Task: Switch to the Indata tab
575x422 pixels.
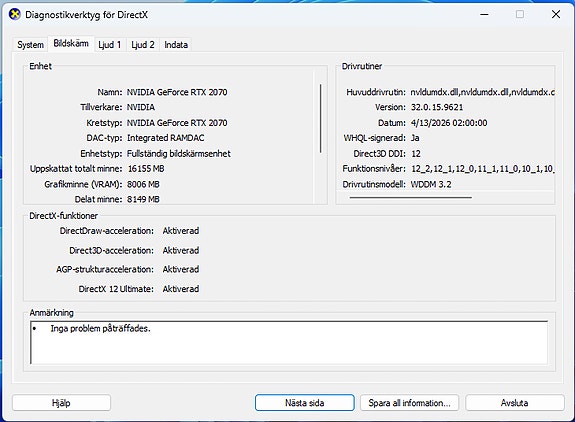Action: tap(176, 45)
